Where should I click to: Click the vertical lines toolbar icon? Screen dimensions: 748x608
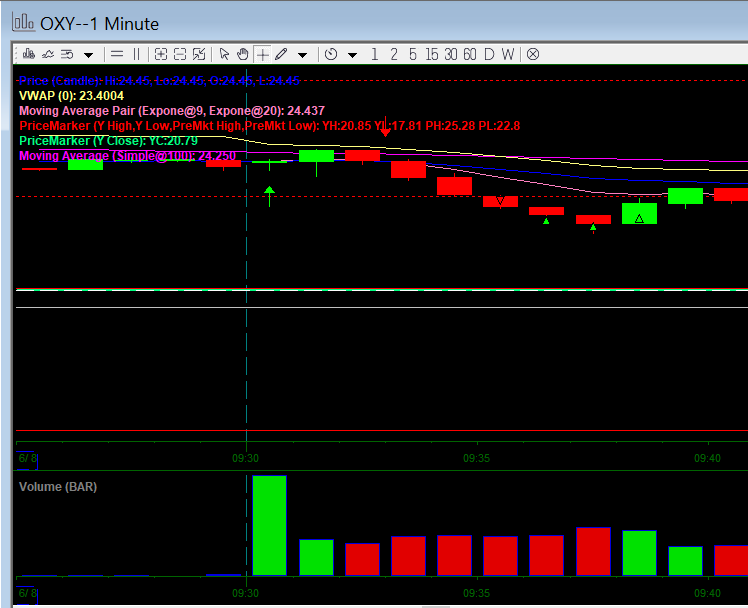click(136, 54)
